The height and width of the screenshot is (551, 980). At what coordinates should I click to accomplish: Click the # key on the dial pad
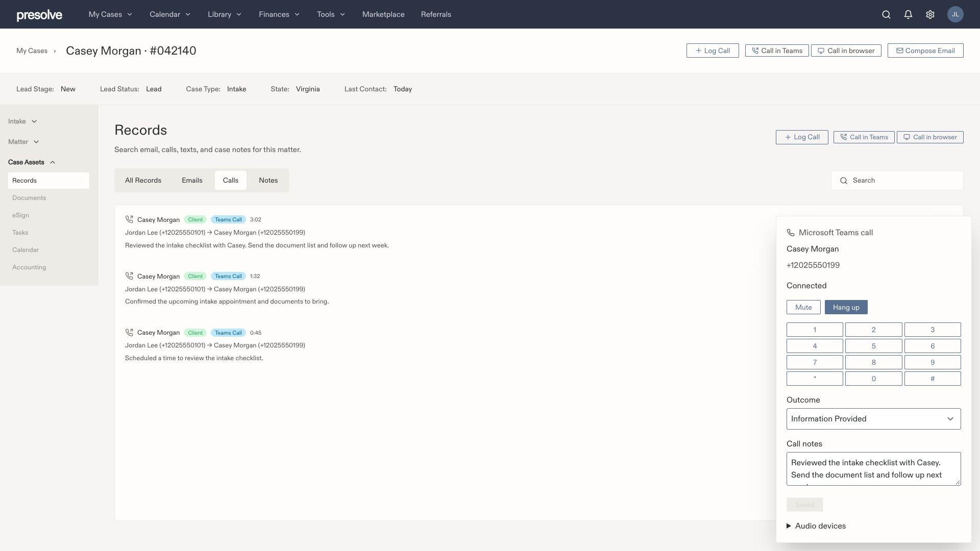pyautogui.click(x=933, y=379)
